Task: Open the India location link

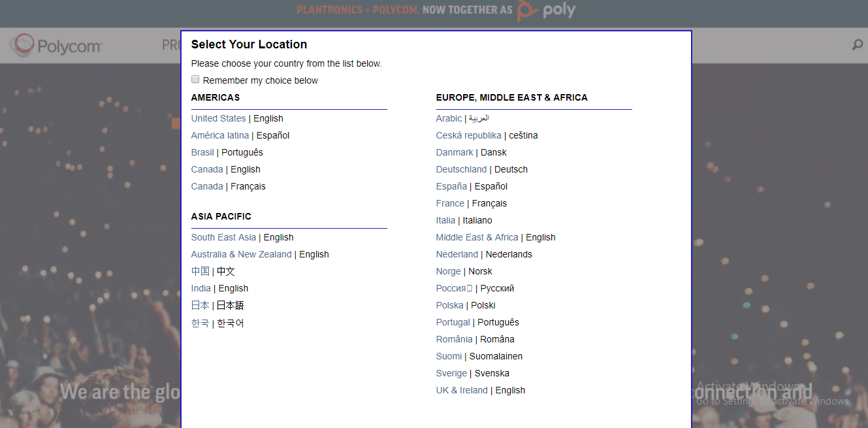Action: tap(201, 288)
